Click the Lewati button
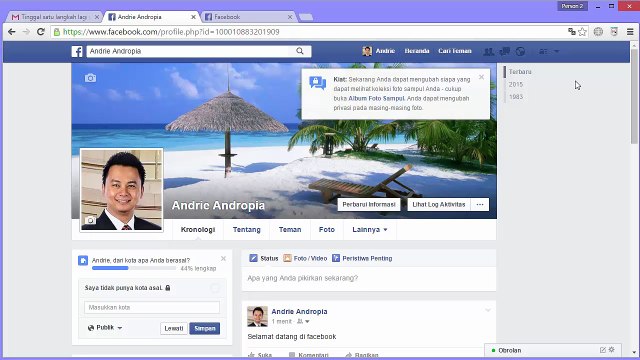This screenshot has width=640, height=360. point(174,329)
